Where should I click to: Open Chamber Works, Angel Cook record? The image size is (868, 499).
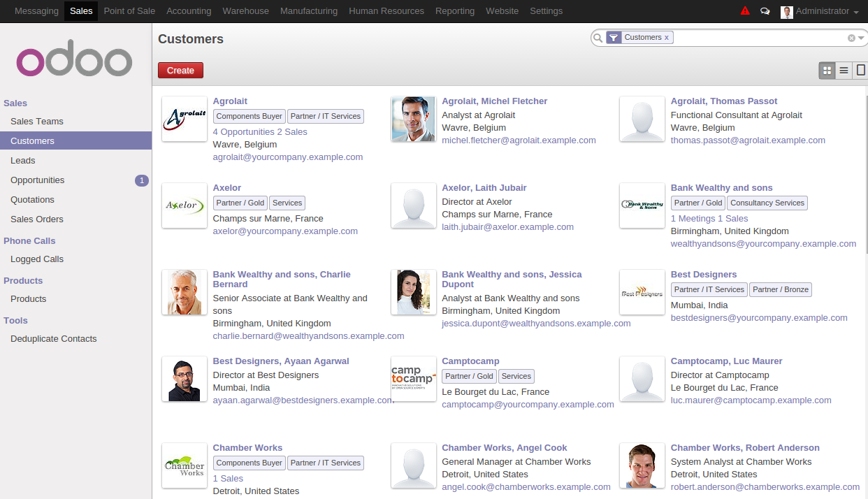(x=505, y=448)
